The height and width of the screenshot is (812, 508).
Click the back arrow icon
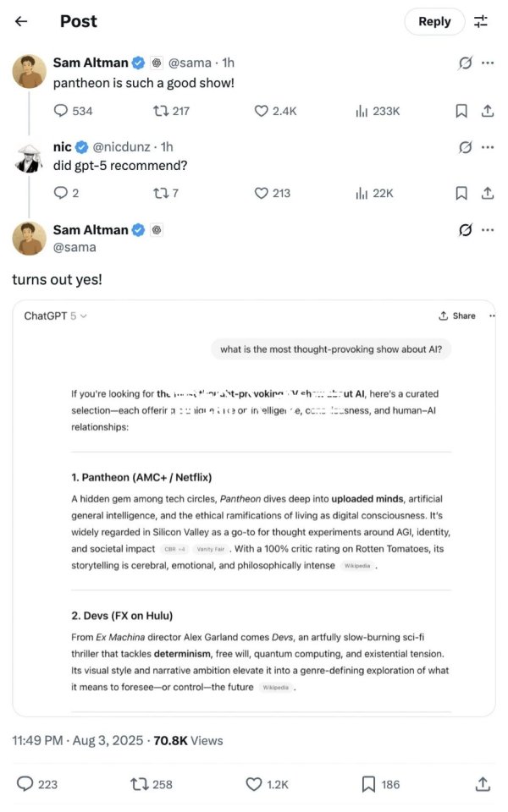[x=21, y=21]
